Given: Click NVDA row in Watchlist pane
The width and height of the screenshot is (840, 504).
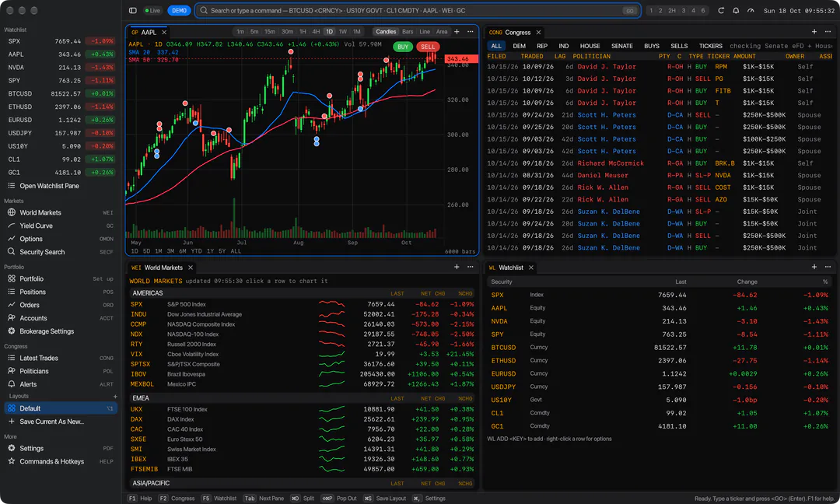Looking at the screenshot, I should point(659,321).
